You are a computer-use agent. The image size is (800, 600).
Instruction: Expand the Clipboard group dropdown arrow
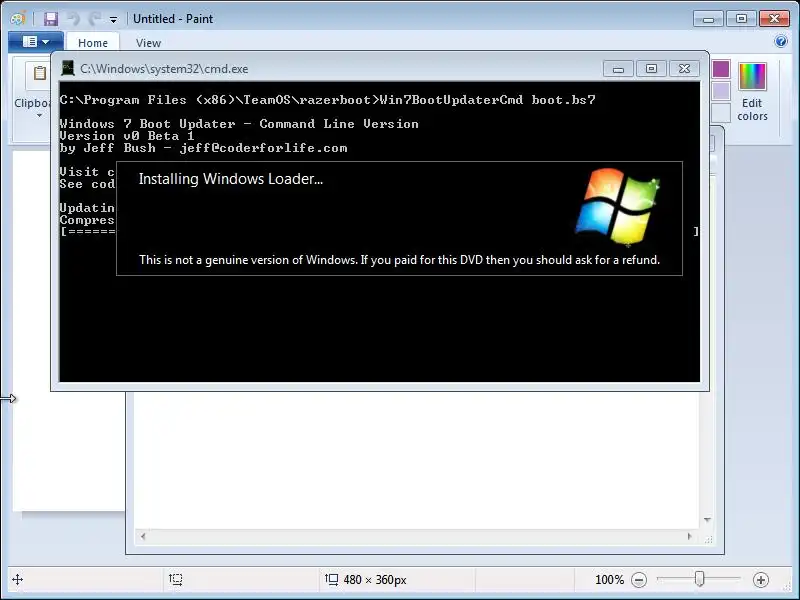39,115
